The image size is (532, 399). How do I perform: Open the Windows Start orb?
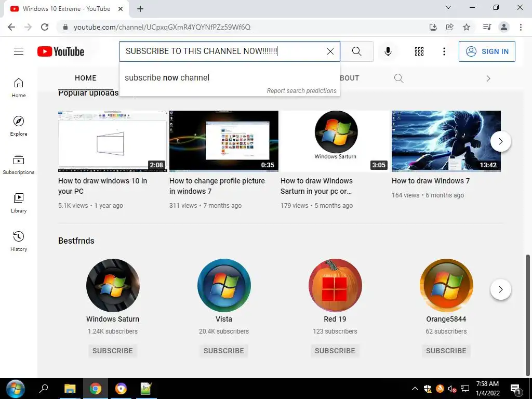[15, 389]
